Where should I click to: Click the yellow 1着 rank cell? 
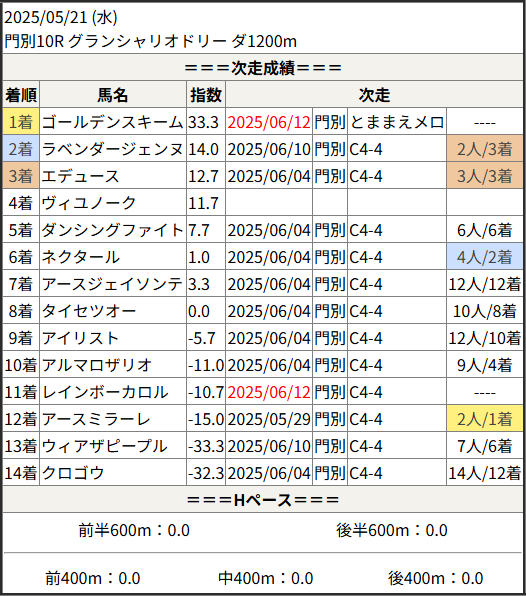pos(21,122)
